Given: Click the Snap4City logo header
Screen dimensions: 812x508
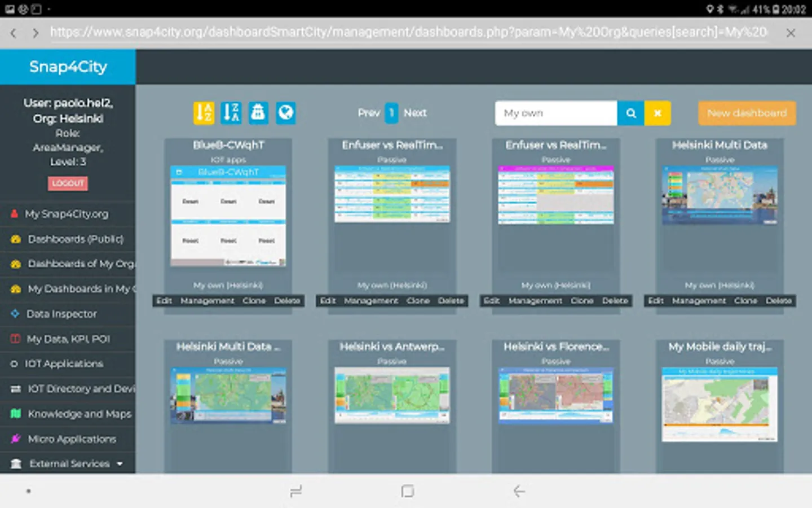Looking at the screenshot, I should (68, 67).
